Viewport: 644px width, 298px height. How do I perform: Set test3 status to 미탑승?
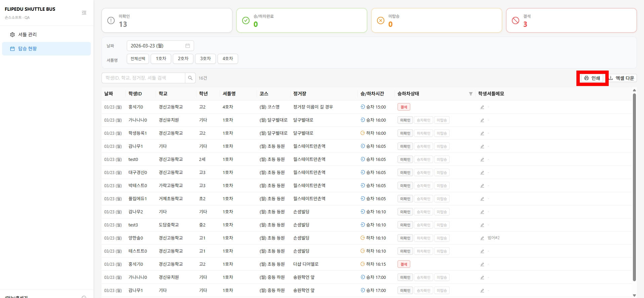tap(442, 225)
